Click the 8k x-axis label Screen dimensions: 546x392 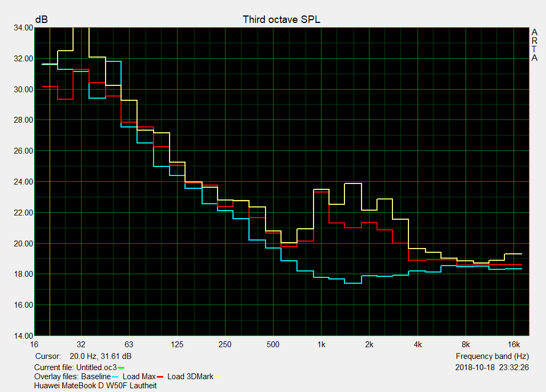pyautogui.click(x=465, y=345)
